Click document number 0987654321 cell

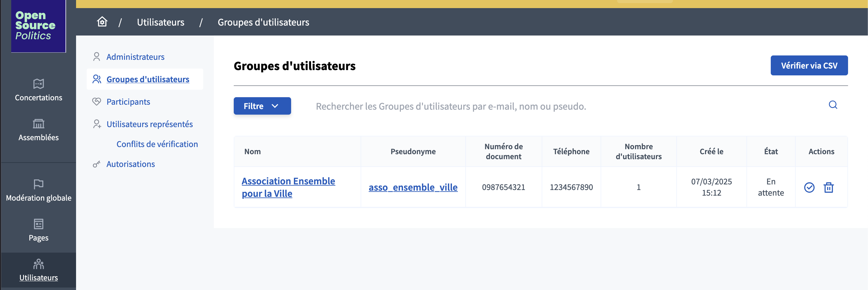coord(503,187)
